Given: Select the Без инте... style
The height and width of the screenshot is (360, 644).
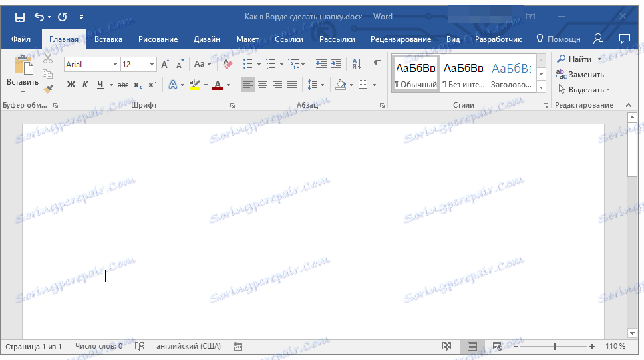Looking at the screenshot, I should (464, 74).
